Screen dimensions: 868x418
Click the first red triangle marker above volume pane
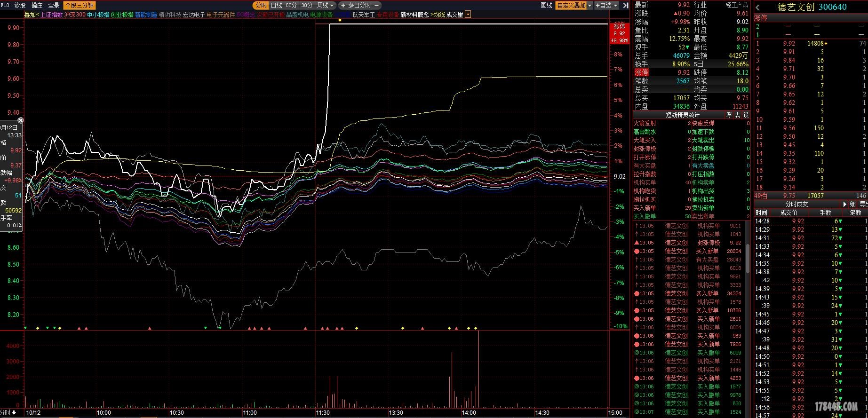point(79,328)
